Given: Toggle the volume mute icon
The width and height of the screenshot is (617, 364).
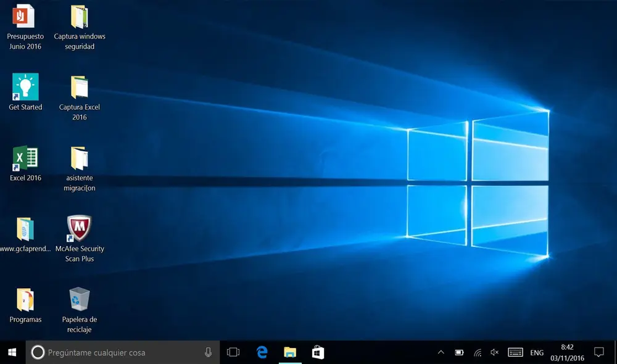Looking at the screenshot, I should (494, 352).
